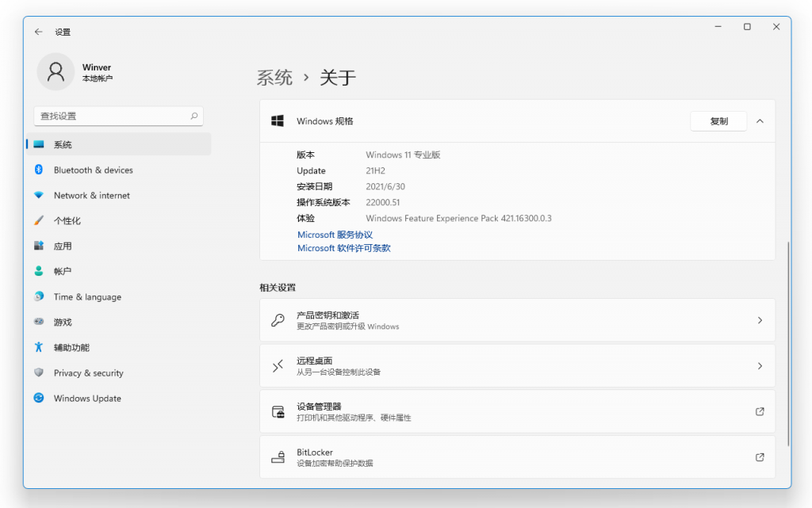This screenshot has height=508, width=812.
Task: Click the key icon for 产品密钥和激活
Action: (x=278, y=320)
